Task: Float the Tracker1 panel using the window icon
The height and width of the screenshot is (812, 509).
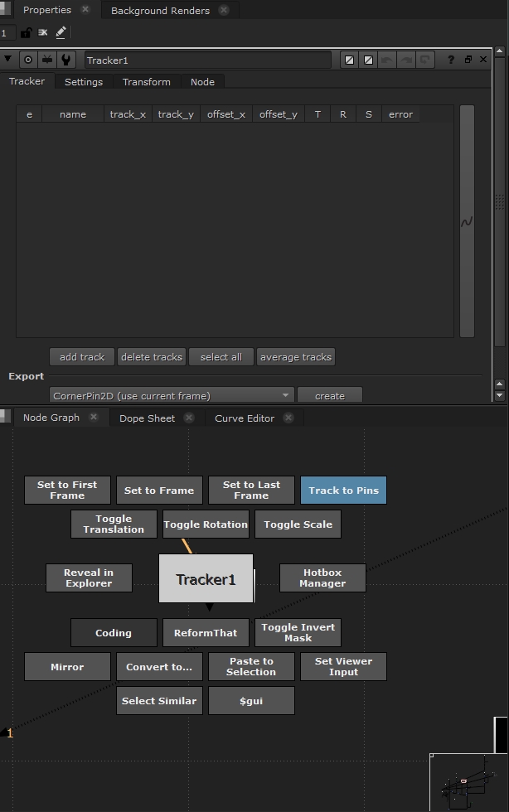Action: coord(468,60)
